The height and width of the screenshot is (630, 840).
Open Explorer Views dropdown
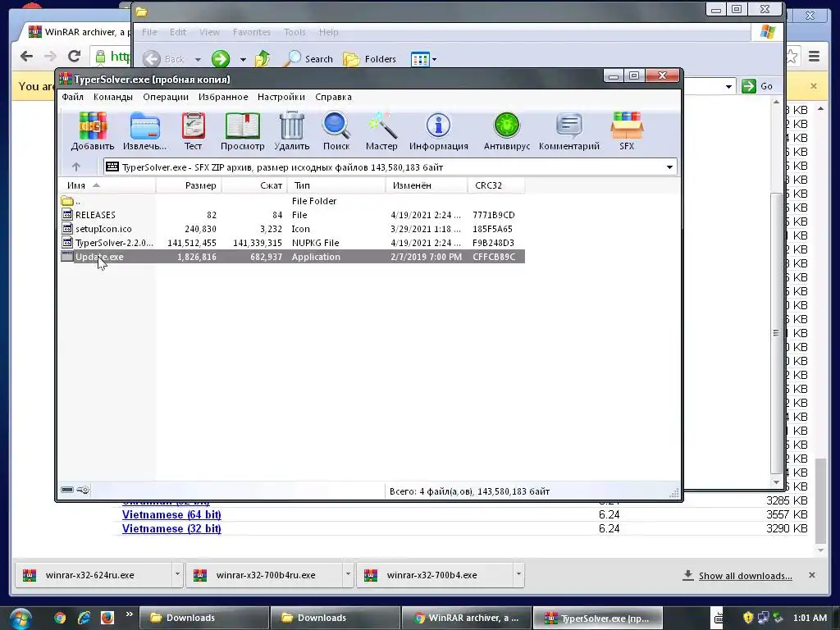[423, 59]
